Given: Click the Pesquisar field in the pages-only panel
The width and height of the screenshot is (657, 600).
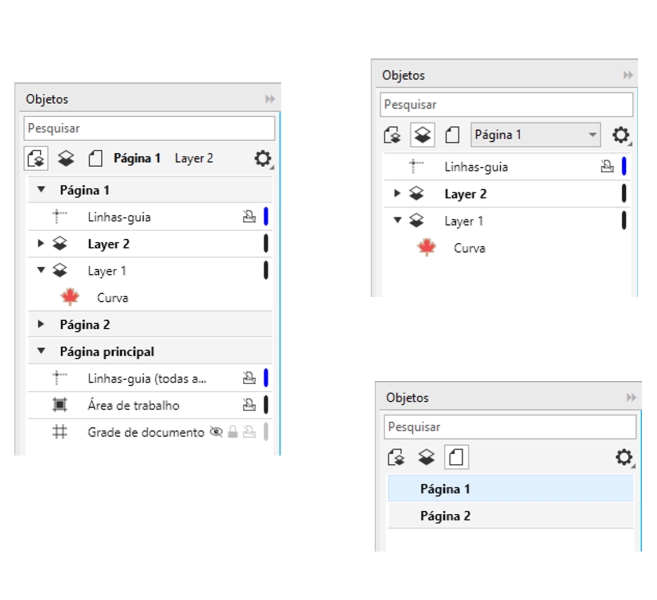Looking at the screenshot, I should pos(509,427).
